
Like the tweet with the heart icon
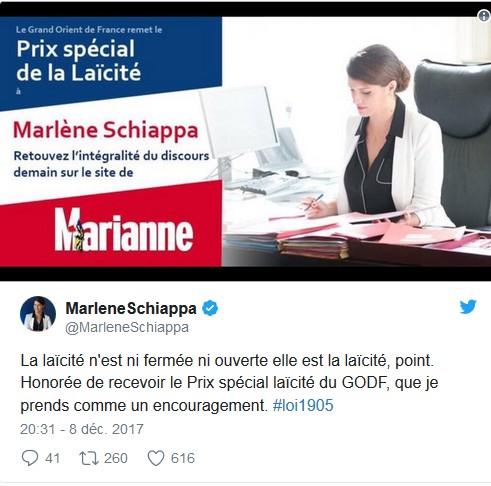click(156, 458)
